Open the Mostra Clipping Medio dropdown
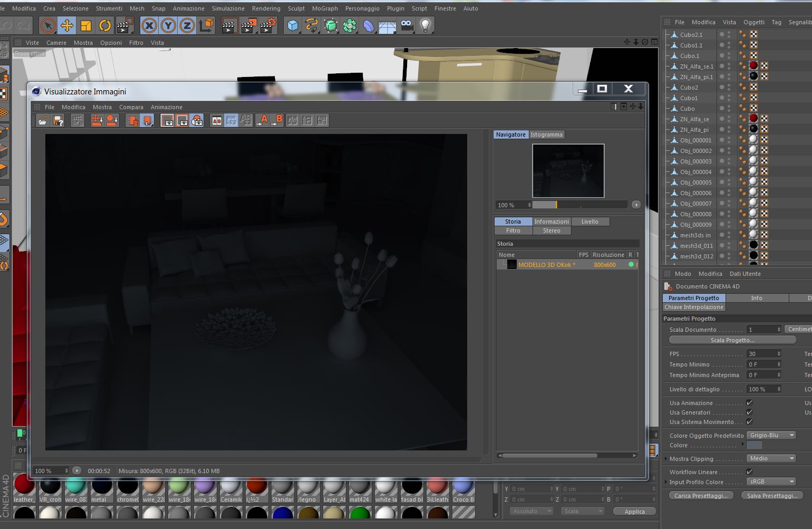The image size is (812, 529). pos(771,458)
